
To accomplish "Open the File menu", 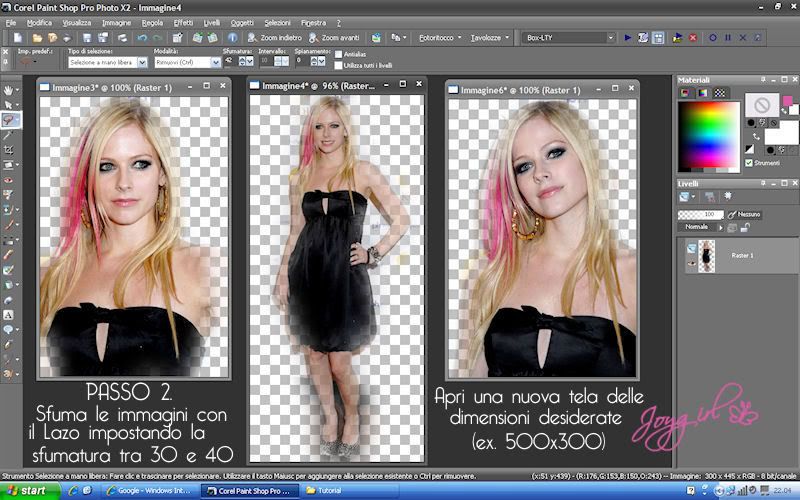I will (11, 23).
